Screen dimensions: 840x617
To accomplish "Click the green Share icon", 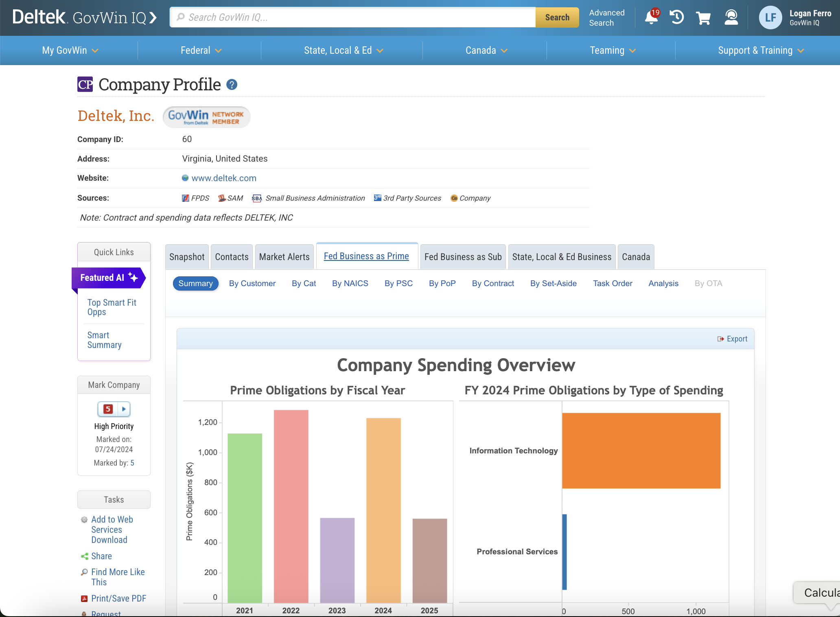I will click(84, 556).
